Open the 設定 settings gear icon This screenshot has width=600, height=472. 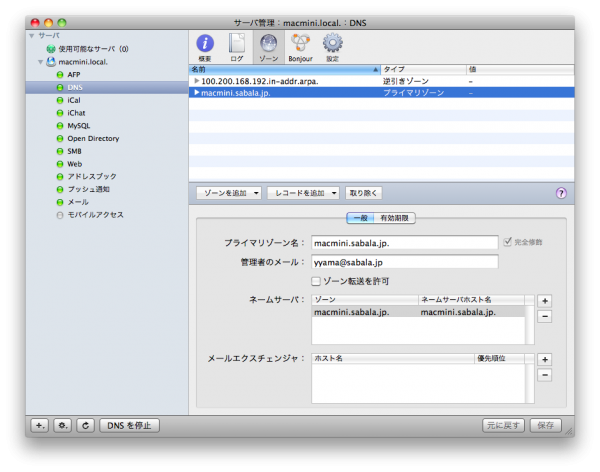pos(332,47)
